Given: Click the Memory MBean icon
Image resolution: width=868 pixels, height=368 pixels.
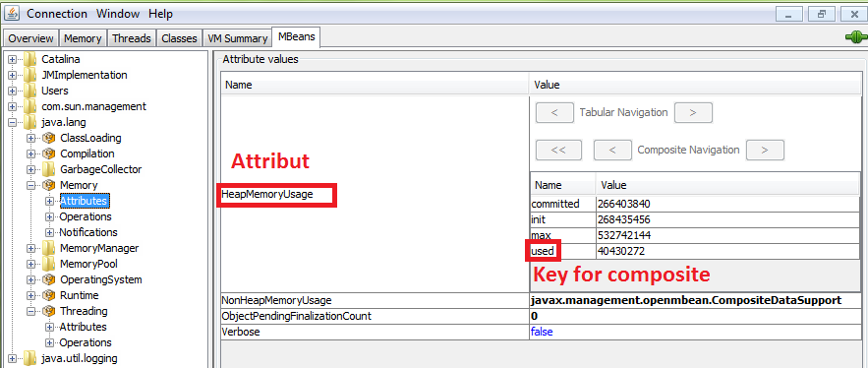Looking at the screenshot, I should click(49, 185).
